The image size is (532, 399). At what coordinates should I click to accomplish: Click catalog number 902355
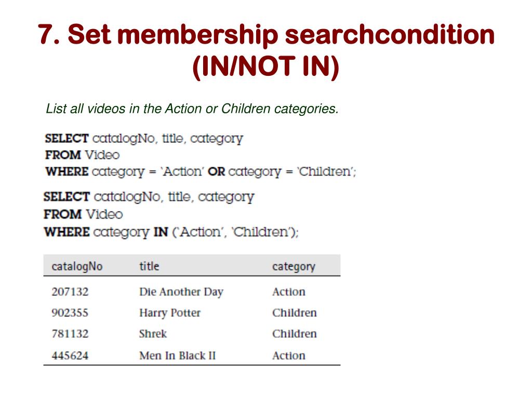[70, 312]
